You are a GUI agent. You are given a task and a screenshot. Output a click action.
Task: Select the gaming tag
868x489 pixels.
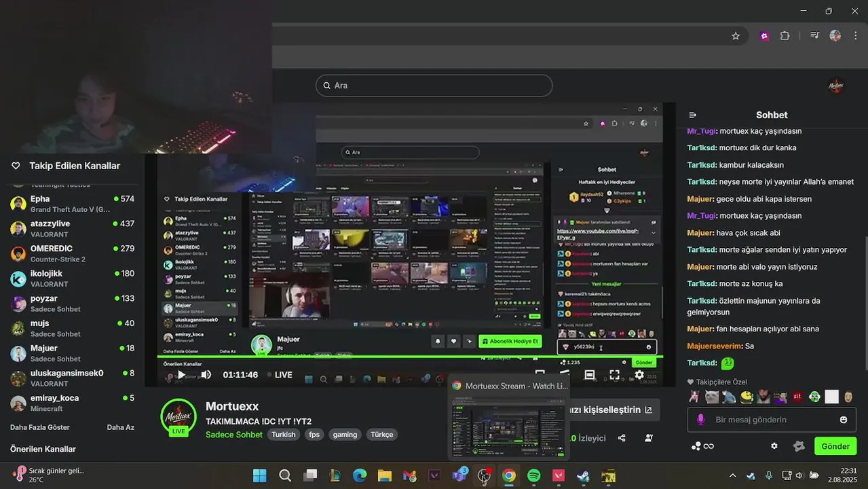pos(345,435)
